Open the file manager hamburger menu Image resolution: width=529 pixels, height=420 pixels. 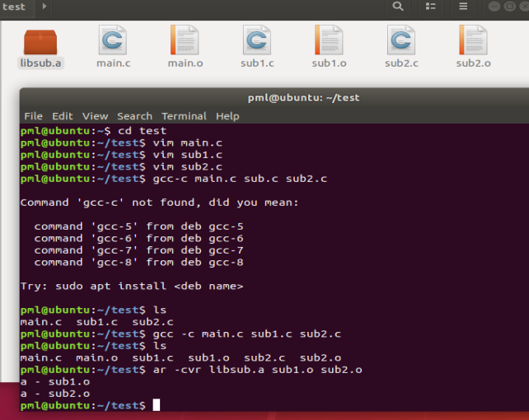[x=463, y=7]
